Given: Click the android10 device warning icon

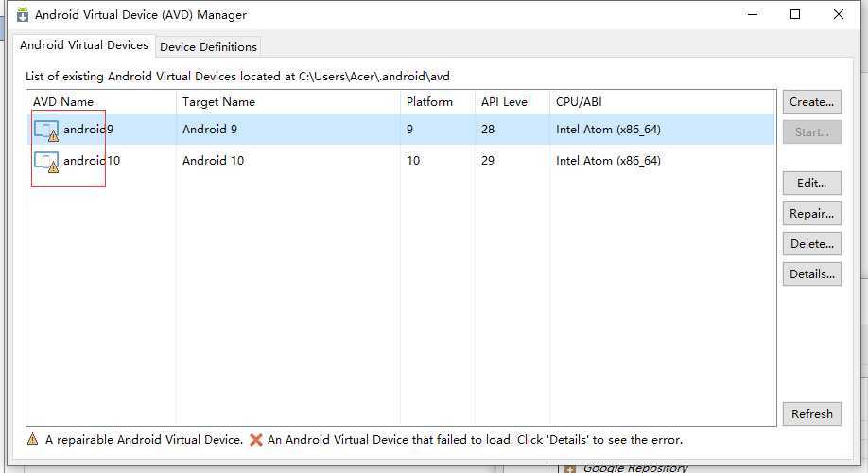Looking at the screenshot, I should [47, 162].
